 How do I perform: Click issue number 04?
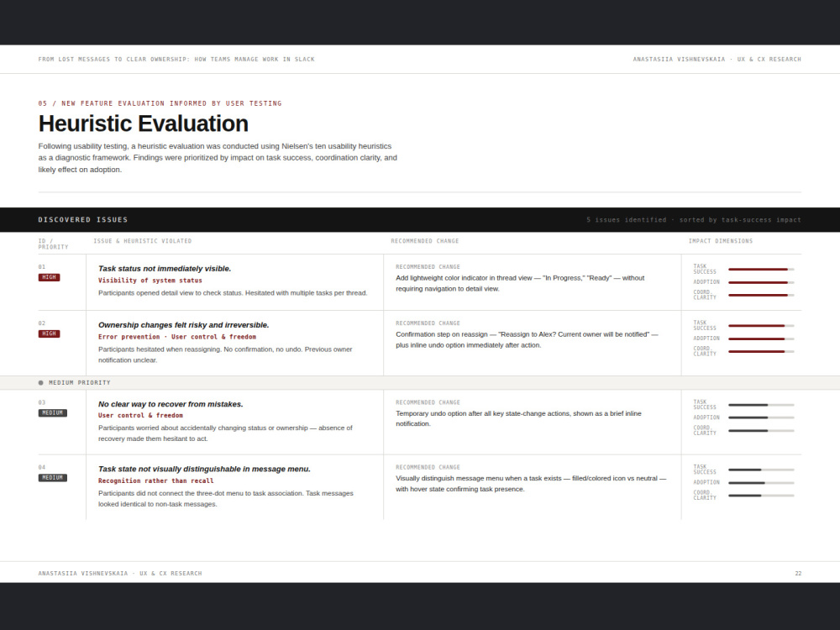[42, 467]
